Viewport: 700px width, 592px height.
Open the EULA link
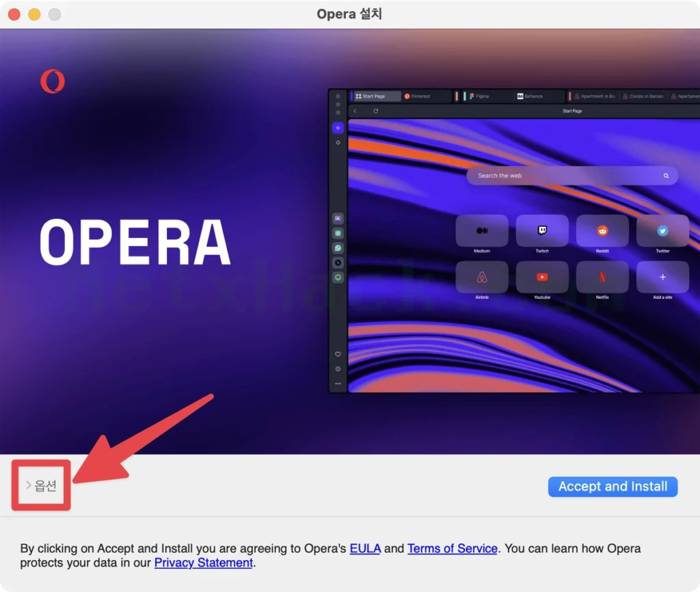pos(365,548)
